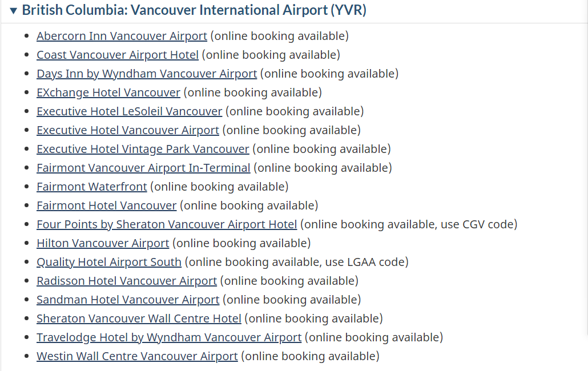
Task: Open Four Points by Sheraton Airport Hotel
Action: tap(167, 224)
